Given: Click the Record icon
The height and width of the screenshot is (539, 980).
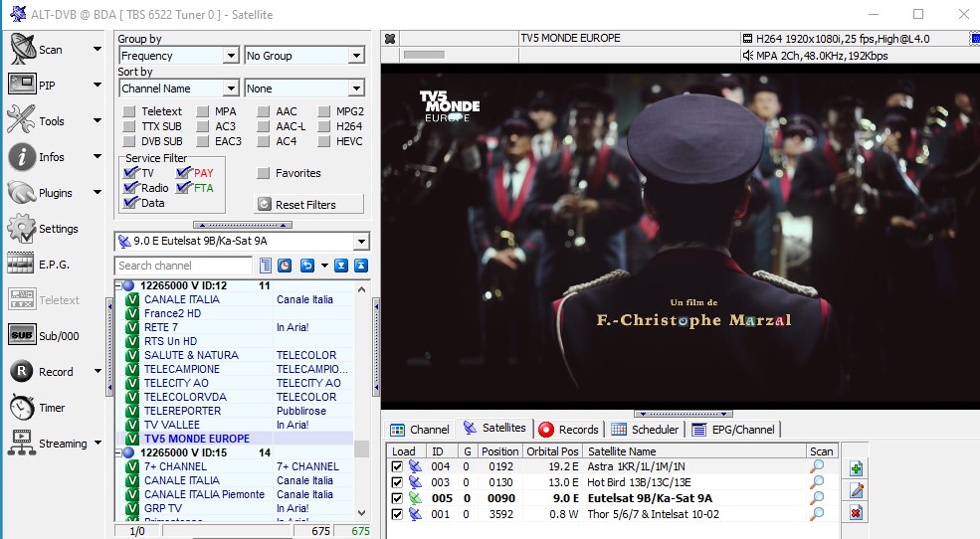Looking at the screenshot, I should [x=22, y=371].
